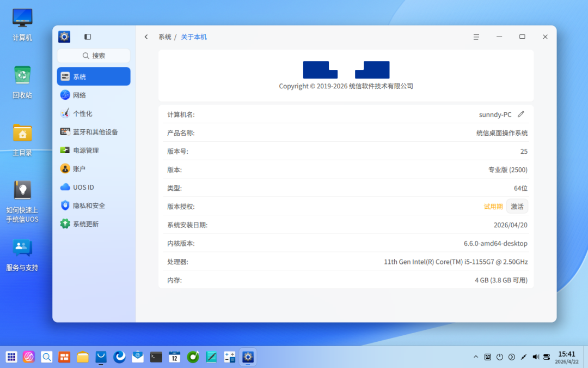
Task: Open the orange multitasking view taskbar icon
Action: (64, 357)
